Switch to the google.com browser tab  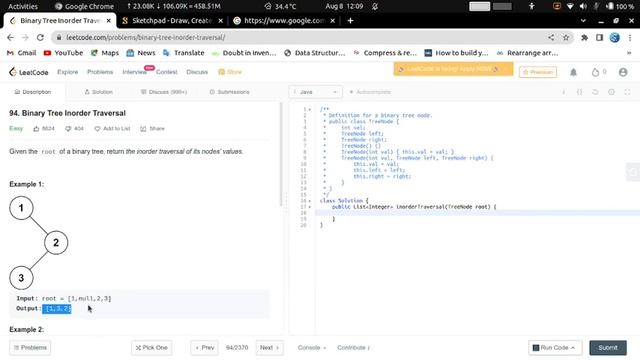point(284,20)
